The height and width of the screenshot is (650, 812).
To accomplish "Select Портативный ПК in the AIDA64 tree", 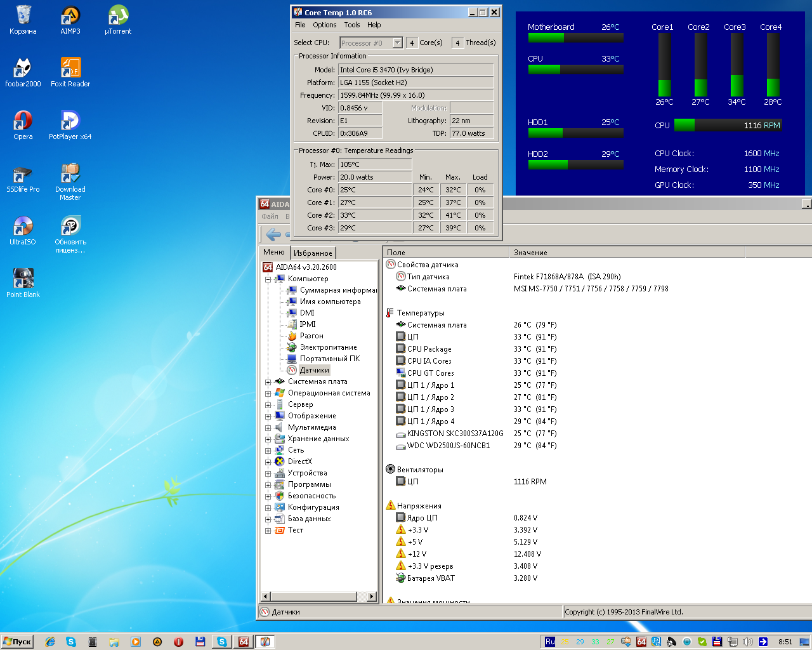I will tap(330, 359).
